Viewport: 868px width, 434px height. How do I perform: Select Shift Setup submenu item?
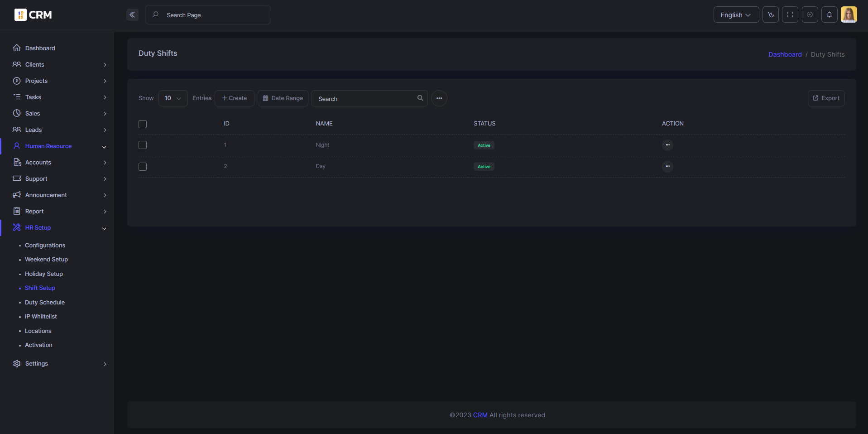click(40, 288)
